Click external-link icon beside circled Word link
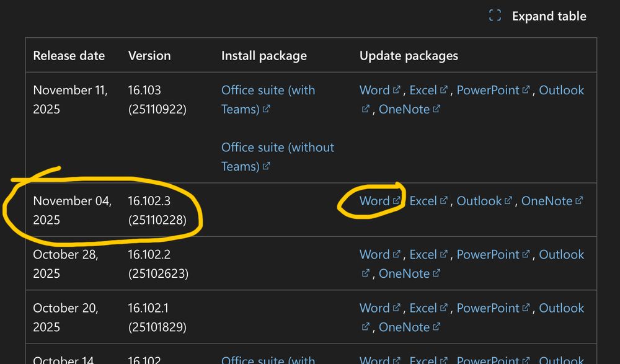620x364 pixels. [x=397, y=199]
